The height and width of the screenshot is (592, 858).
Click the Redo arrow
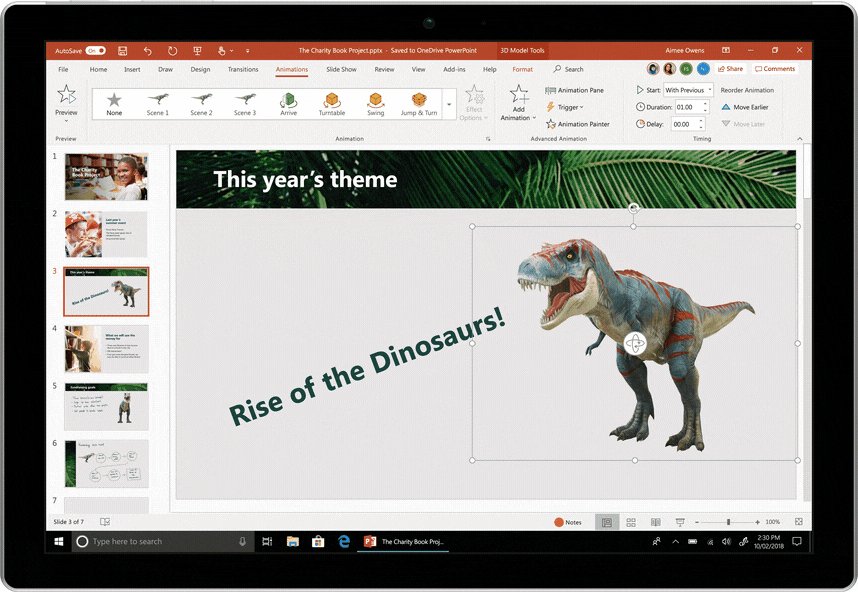click(172, 50)
